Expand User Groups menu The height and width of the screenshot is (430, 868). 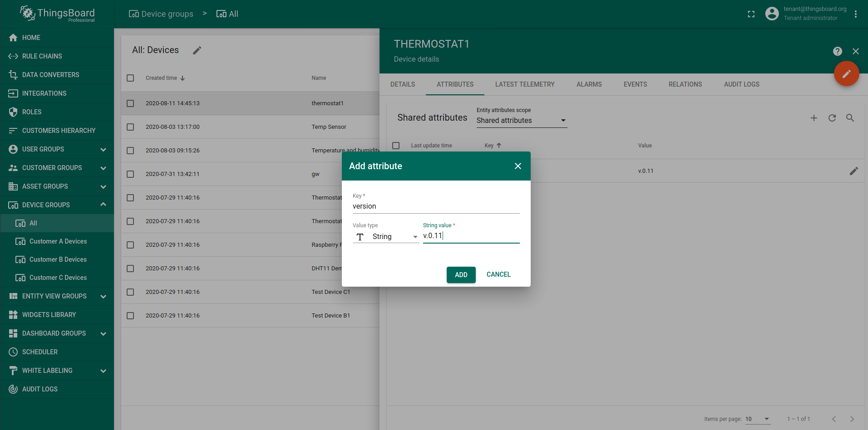pyautogui.click(x=104, y=149)
